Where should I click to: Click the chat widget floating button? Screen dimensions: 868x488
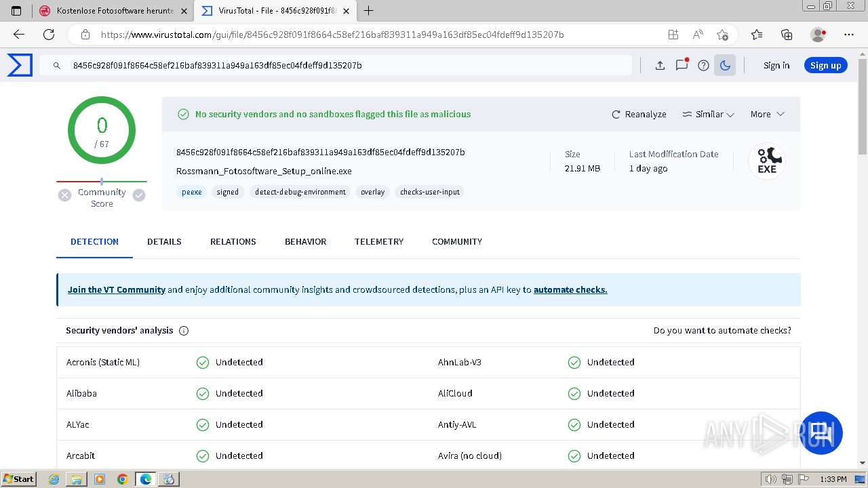[x=821, y=432]
